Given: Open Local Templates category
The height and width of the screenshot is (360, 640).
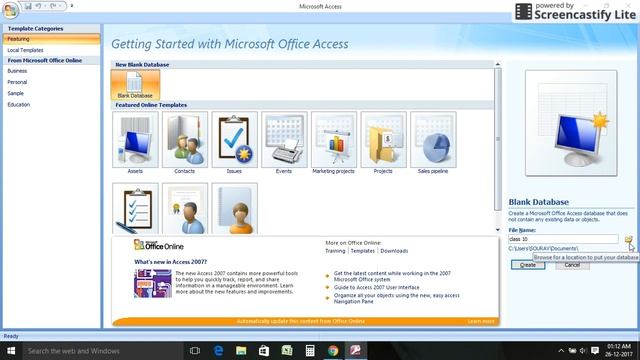Looking at the screenshot, I should point(25,50).
